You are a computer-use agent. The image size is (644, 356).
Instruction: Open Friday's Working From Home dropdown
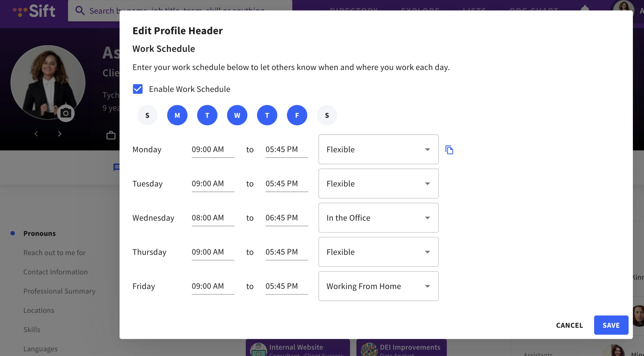click(x=378, y=286)
